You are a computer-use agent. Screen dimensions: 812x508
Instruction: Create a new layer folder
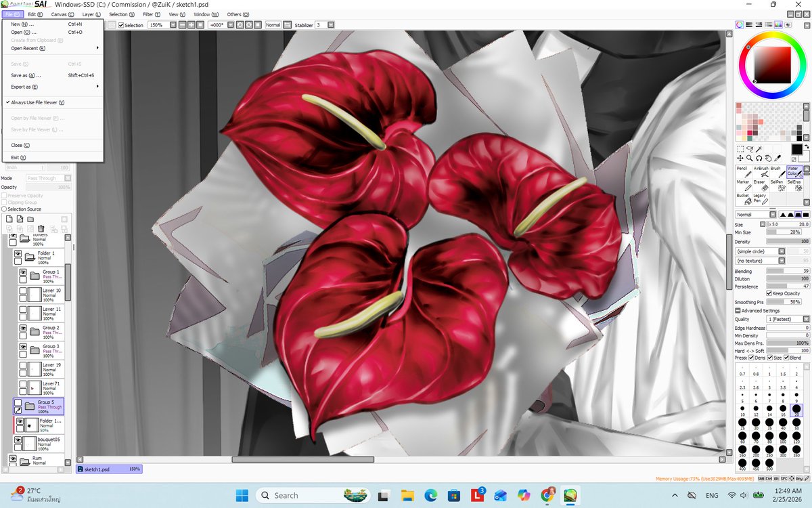pyautogui.click(x=30, y=219)
